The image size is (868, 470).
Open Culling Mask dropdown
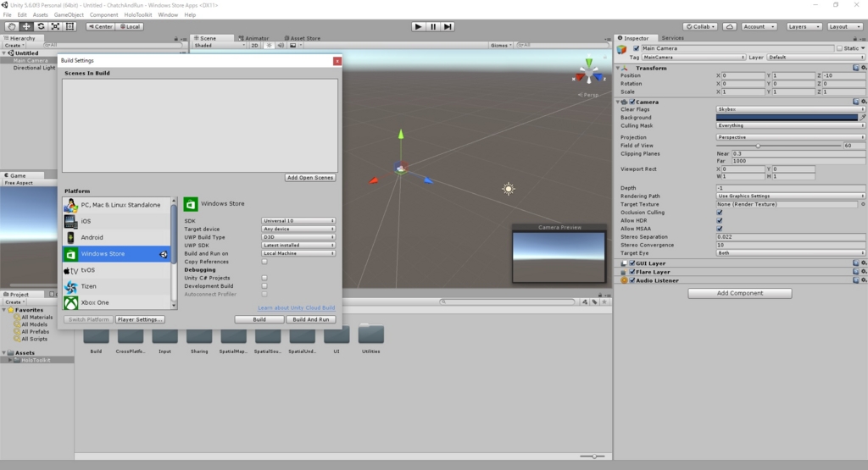click(x=791, y=125)
